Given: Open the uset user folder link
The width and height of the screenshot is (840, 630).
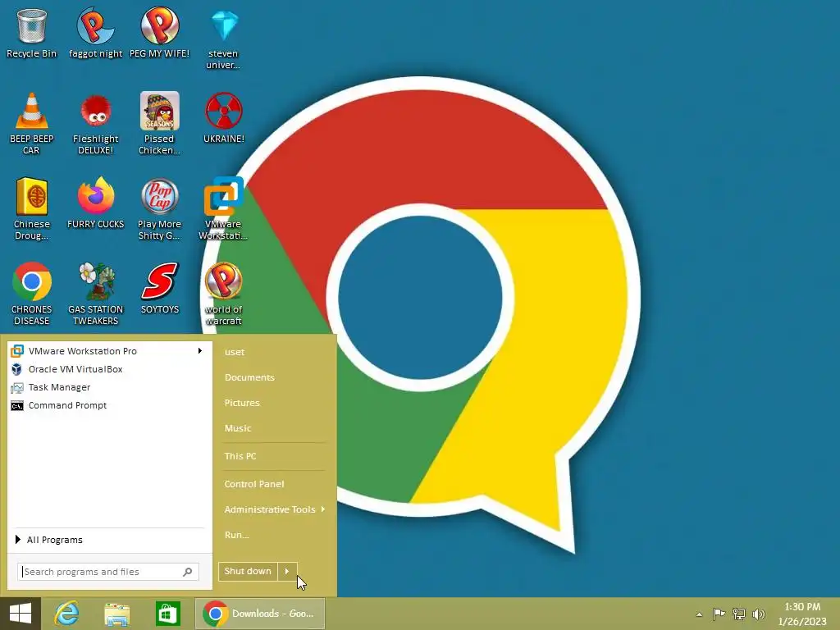Looking at the screenshot, I should (x=234, y=352).
